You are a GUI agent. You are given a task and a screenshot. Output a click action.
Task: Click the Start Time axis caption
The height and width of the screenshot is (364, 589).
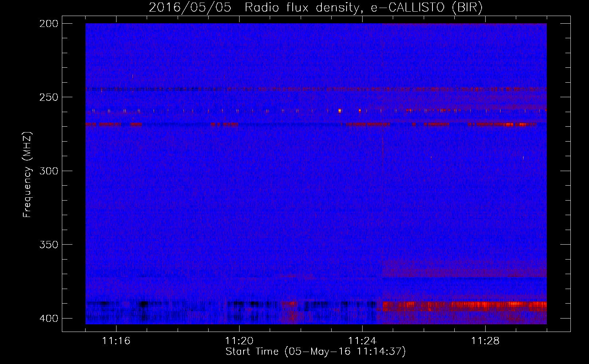pyautogui.click(x=316, y=352)
